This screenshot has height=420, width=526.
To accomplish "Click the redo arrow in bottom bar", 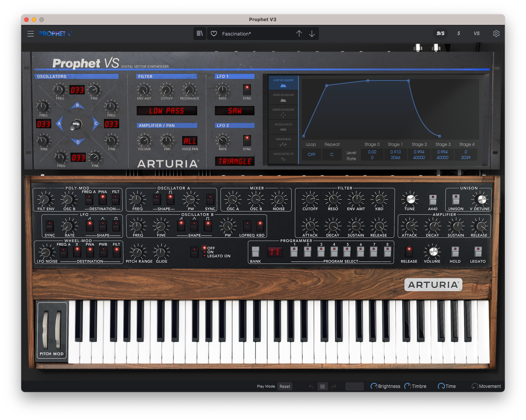I will [334, 386].
